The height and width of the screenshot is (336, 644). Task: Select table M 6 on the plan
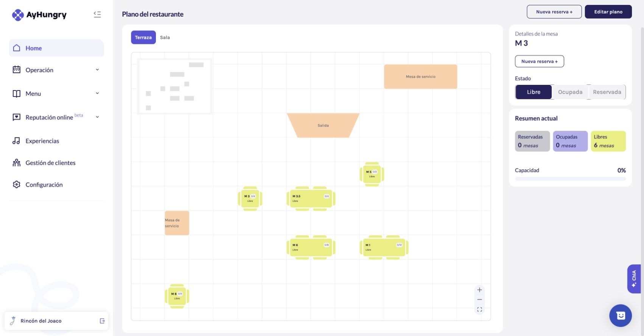311,247
